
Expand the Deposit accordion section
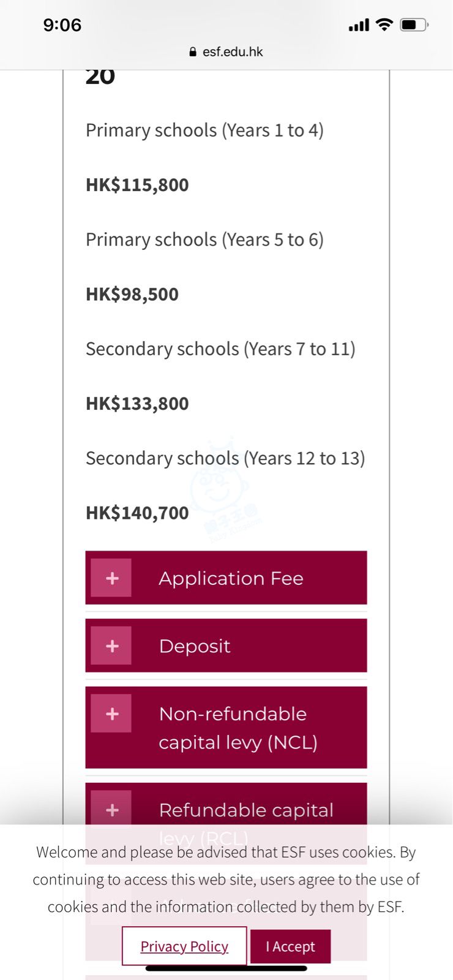(x=195, y=646)
